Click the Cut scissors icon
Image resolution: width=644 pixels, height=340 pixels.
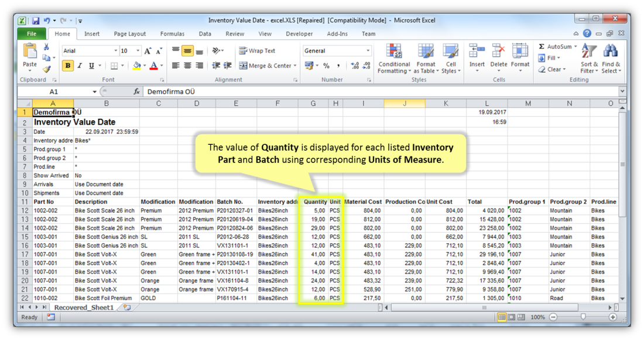pyautogui.click(x=46, y=47)
